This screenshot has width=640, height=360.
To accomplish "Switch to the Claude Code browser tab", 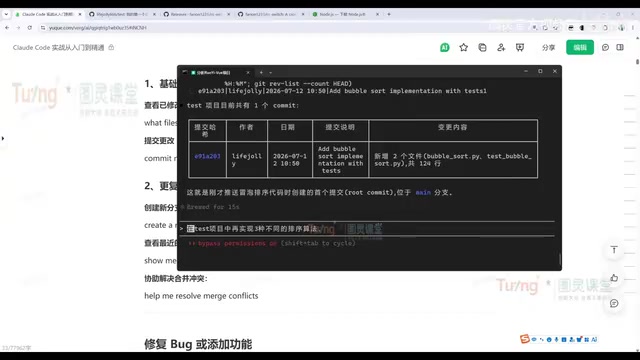I will click(47, 14).
